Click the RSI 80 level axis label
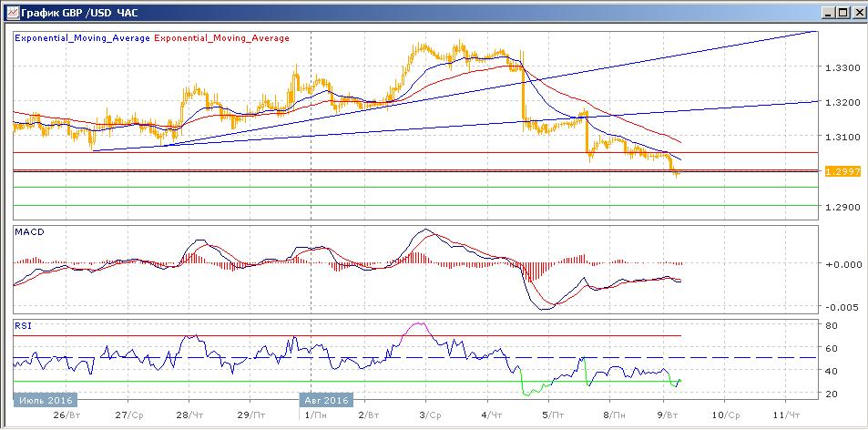This screenshot has height=430, width=868. [832, 325]
